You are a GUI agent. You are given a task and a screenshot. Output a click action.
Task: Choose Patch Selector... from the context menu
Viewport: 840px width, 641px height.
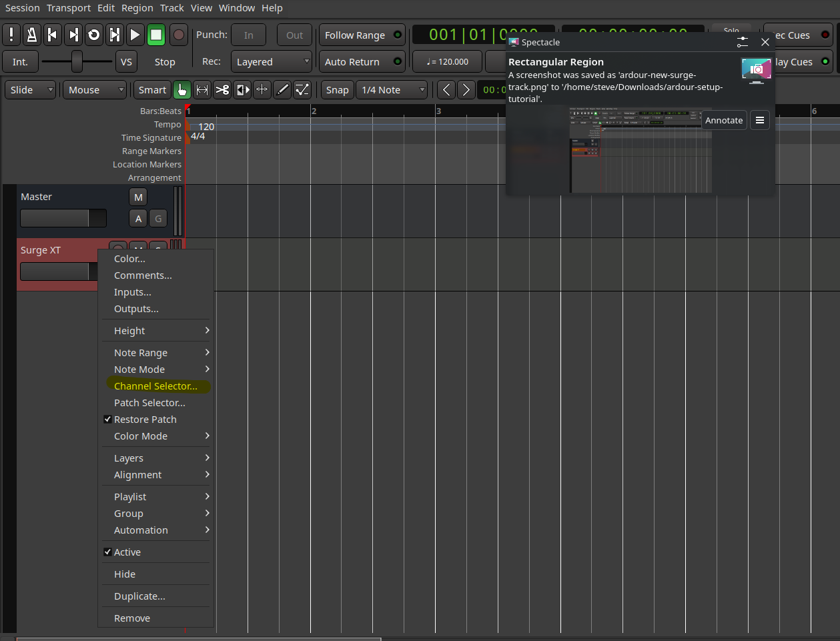pos(156,403)
